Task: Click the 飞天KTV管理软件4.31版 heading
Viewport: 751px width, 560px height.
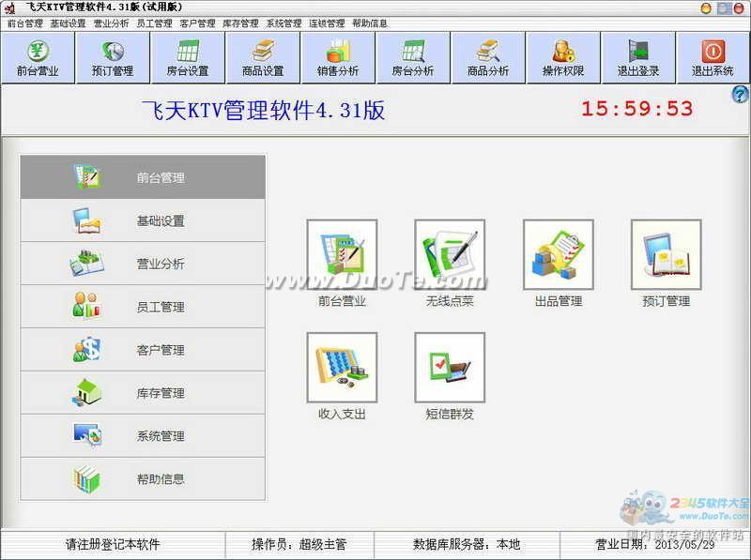Action: 264,110
